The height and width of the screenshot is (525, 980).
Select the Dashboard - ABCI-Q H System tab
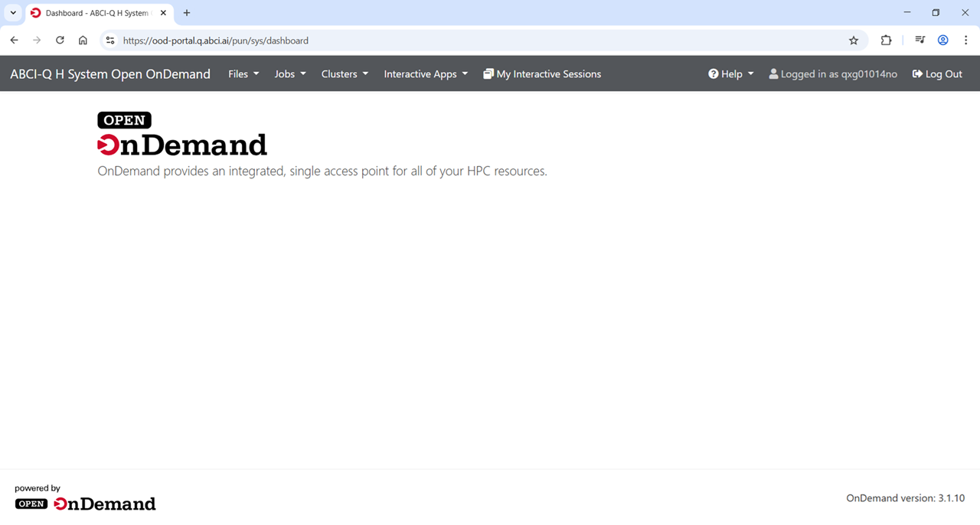(x=97, y=13)
